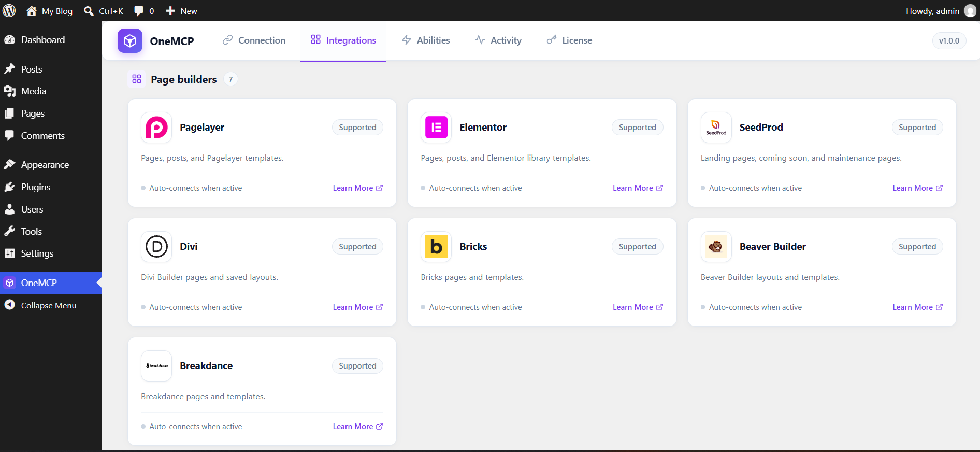The height and width of the screenshot is (452, 980).
Task: Click the Page builders grid icon
Action: 137,79
